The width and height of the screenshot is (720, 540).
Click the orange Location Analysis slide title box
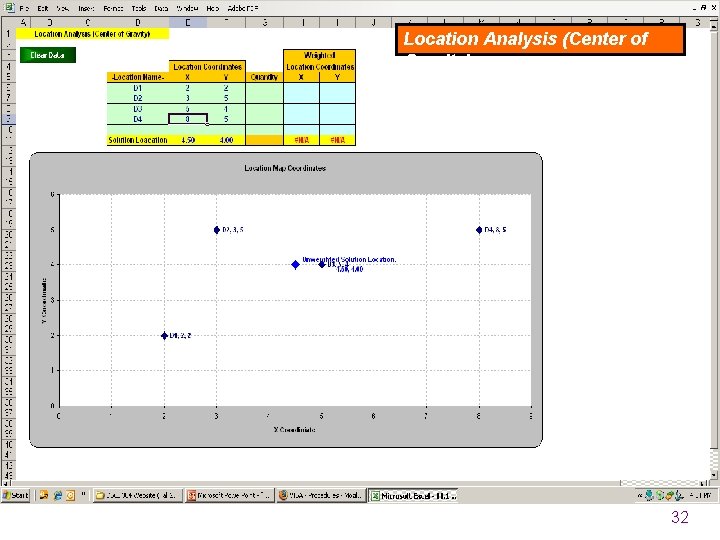coord(540,39)
